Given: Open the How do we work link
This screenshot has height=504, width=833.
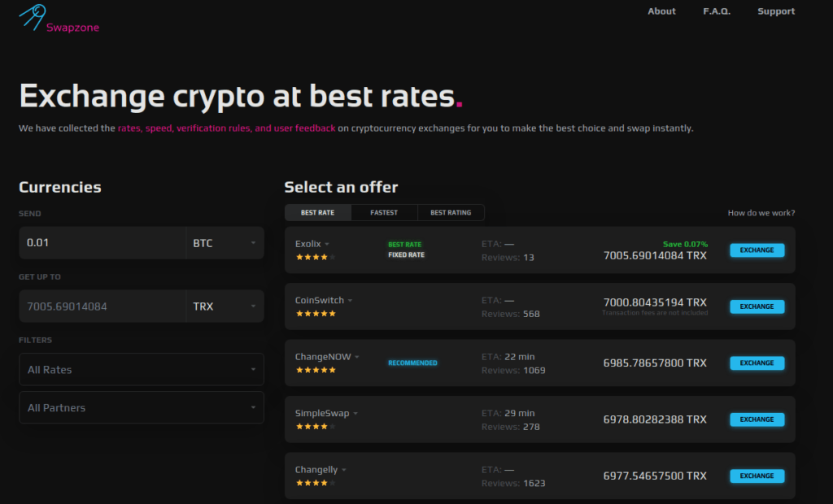Looking at the screenshot, I should click(x=761, y=211).
